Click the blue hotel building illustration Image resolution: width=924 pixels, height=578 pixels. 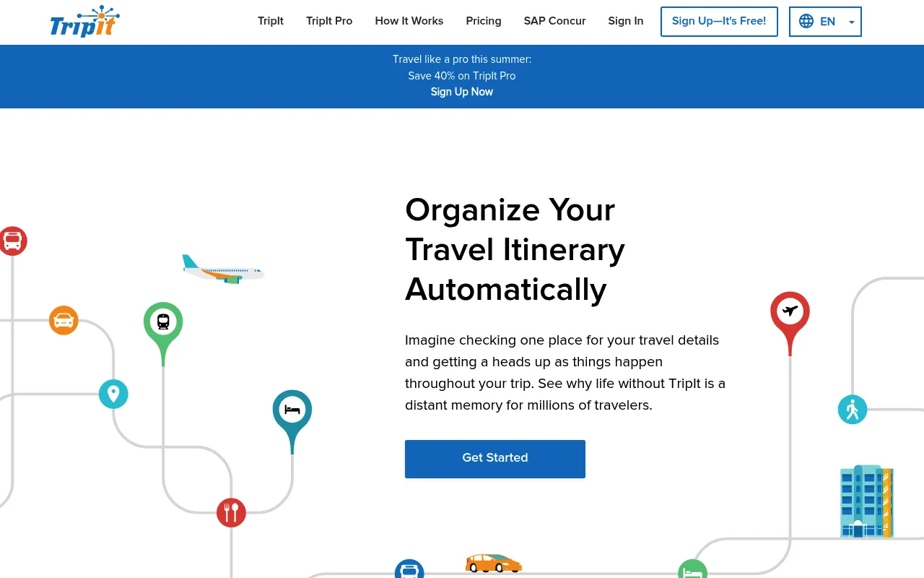pyautogui.click(x=867, y=502)
